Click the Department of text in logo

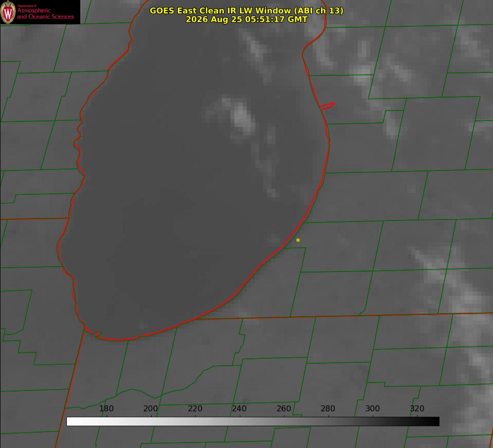click(27, 5)
